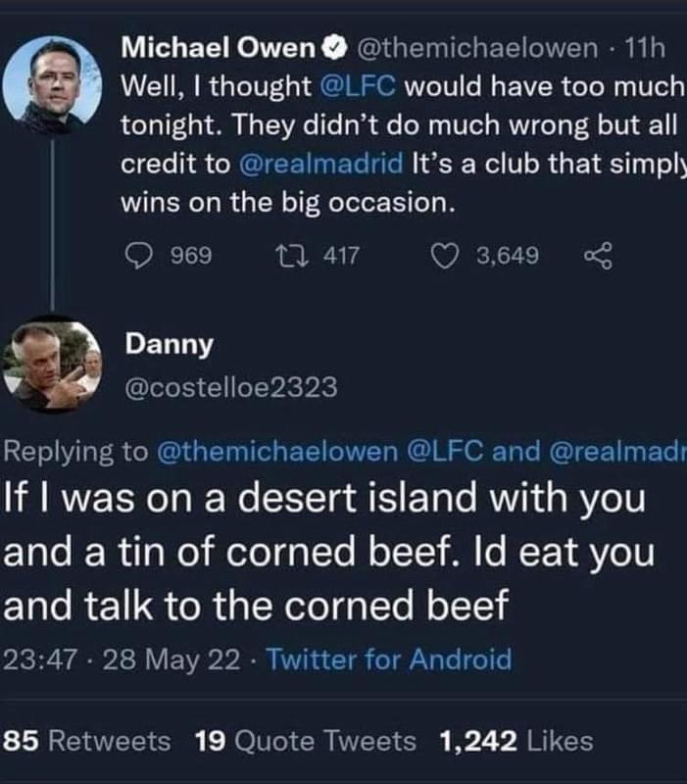This screenshot has height=784, width=687.
Task: Open Danny's profile picture
Action: [x=51, y=365]
